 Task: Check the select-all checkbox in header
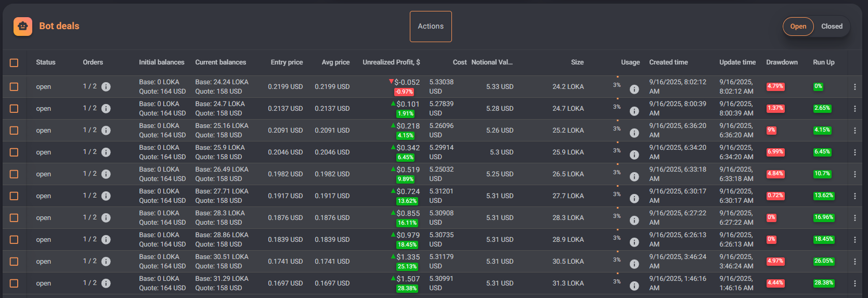pyautogui.click(x=14, y=63)
